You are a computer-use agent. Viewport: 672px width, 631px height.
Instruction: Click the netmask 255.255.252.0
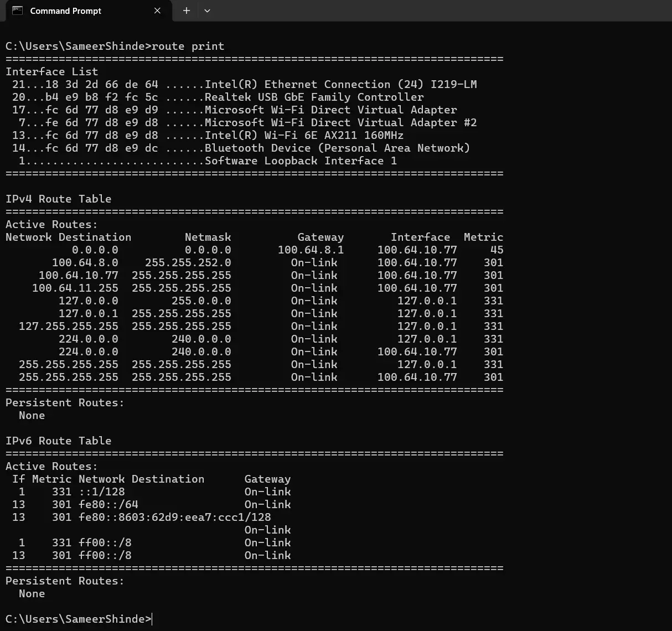pos(188,262)
